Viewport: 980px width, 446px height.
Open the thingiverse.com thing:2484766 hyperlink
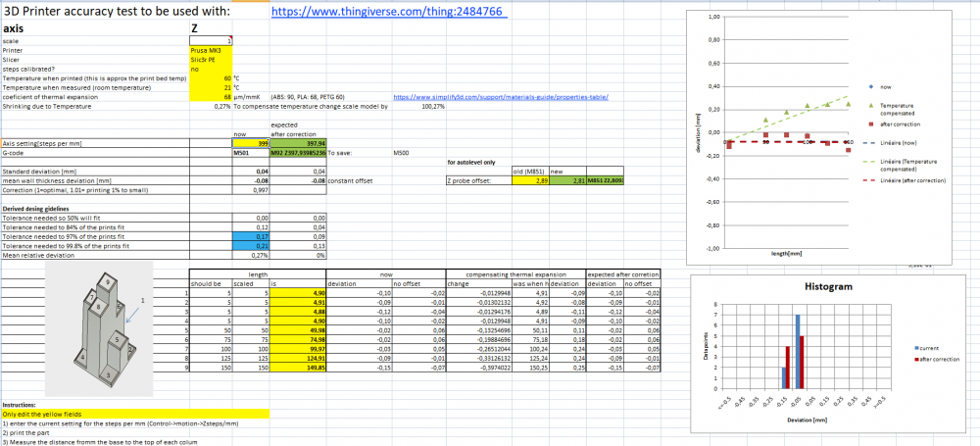(x=389, y=12)
